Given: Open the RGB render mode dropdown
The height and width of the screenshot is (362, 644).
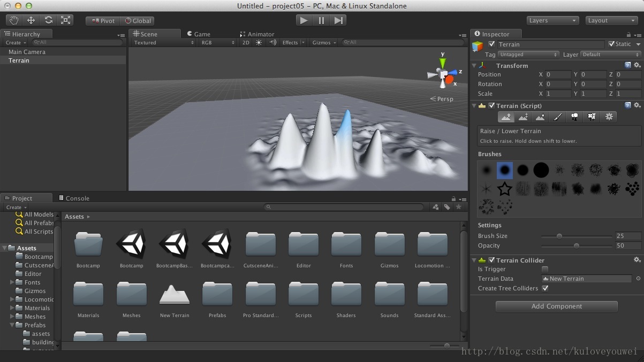Looking at the screenshot, I should 218,42.
